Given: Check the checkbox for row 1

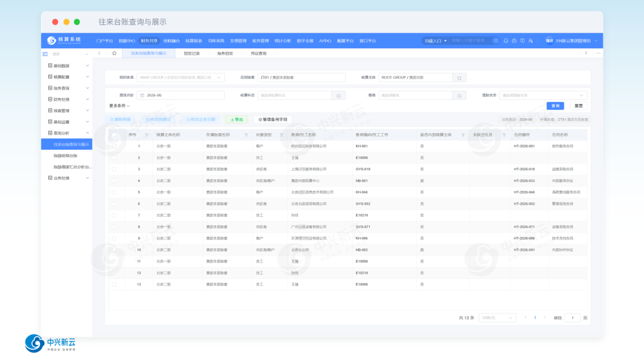Looking at the screenshot, I should point(114,146).
